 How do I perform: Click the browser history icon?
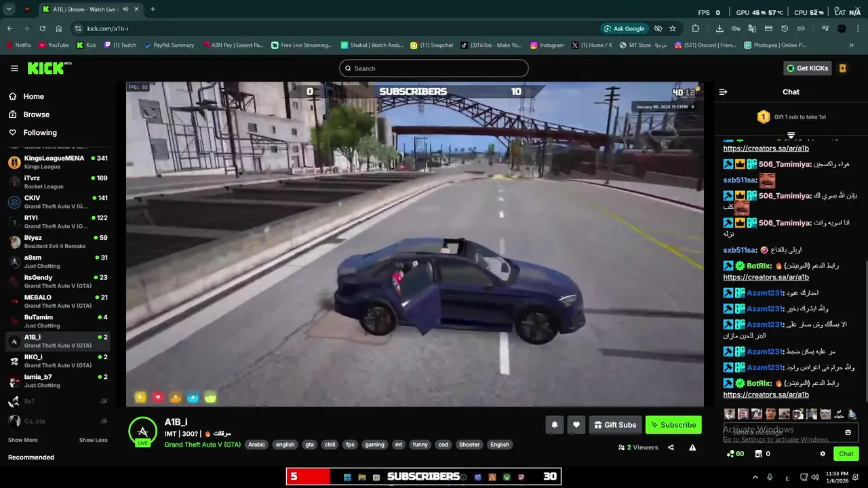[x=785, y=28]
